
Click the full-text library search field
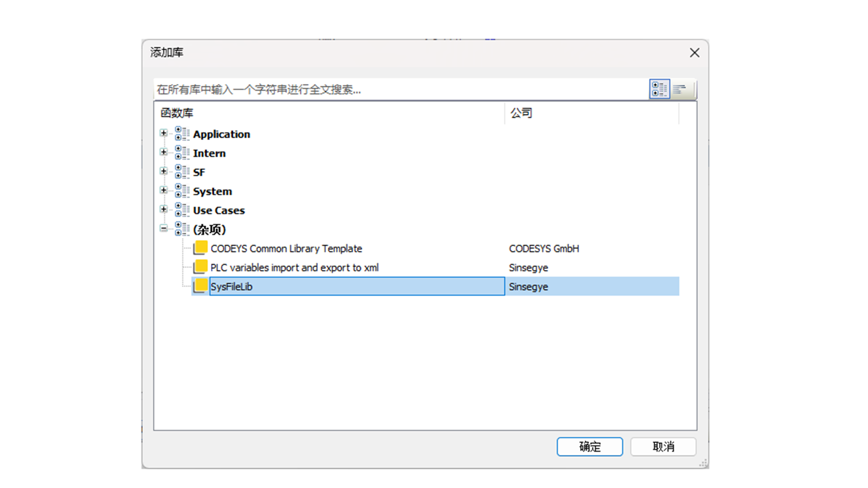(401, 89)
